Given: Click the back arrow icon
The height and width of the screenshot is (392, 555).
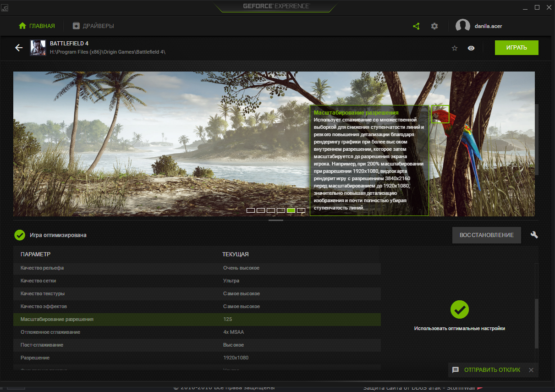Looking at the screenshot, I should point(19,48).
